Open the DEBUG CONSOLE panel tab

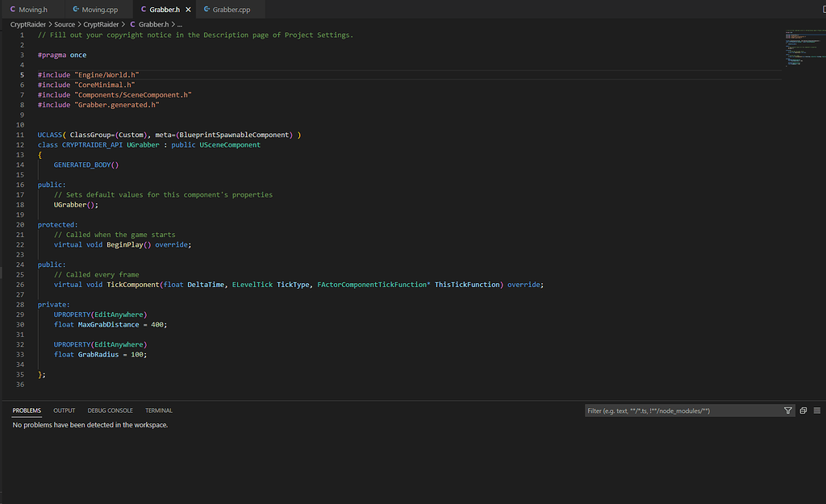pos(110,410)
